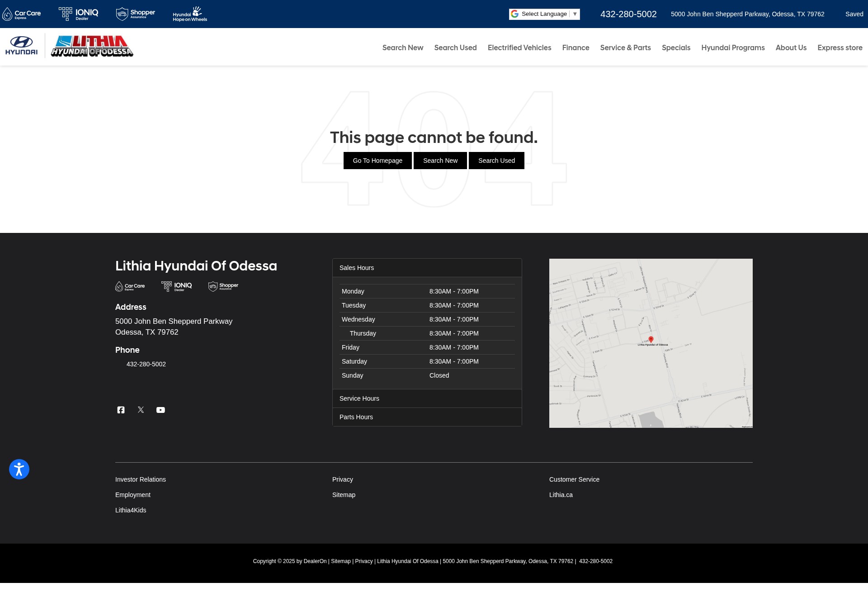The height and width of the screenshot is (592, 868).
Task: Click the Hyundai brand logo in header
Action: tap(22, 46)
